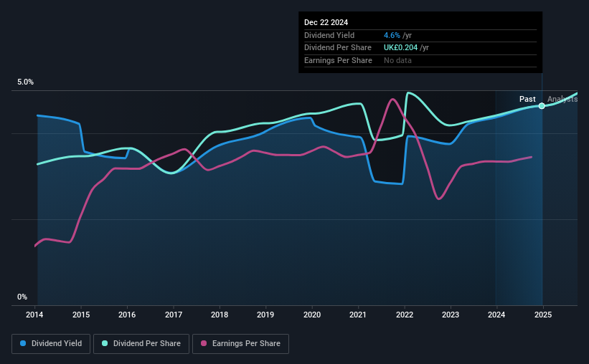Click the Dec 22 2024 data point marker
This screenshot has height=364, width=589.
542,106
